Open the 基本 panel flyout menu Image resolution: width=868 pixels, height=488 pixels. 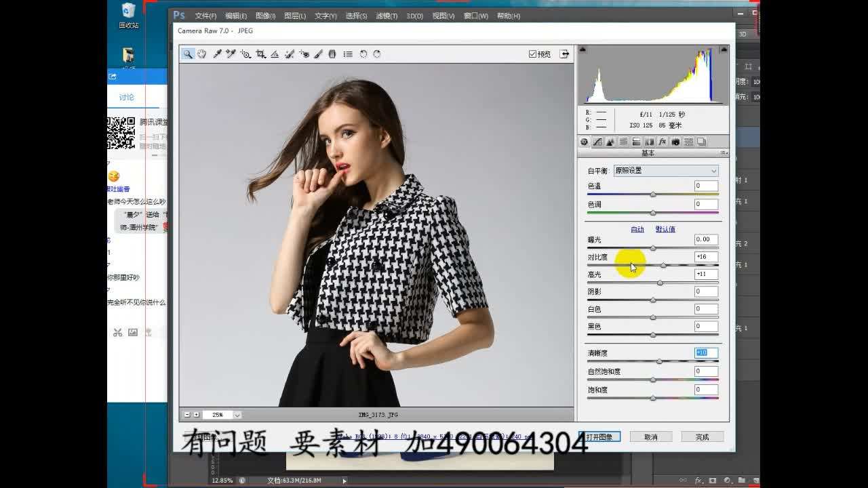pos(724,153)
